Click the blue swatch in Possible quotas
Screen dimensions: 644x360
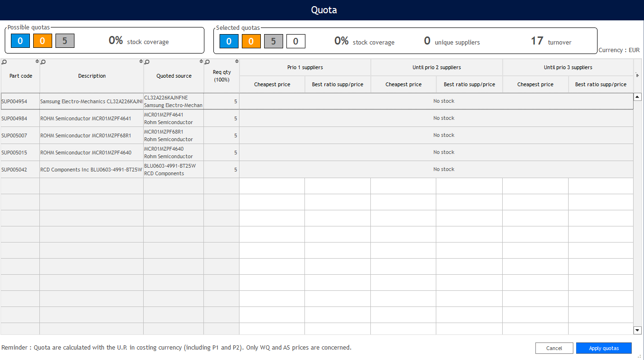coord(20,41)
